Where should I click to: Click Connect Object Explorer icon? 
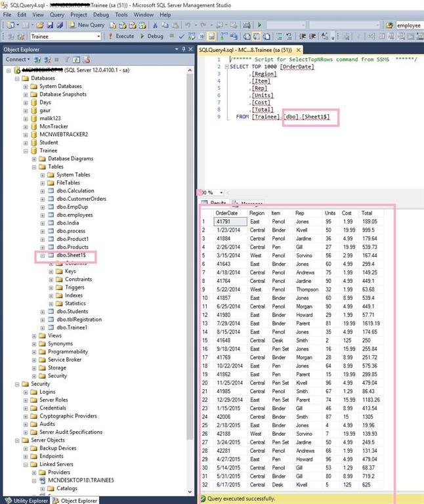(x=37, y=60)
